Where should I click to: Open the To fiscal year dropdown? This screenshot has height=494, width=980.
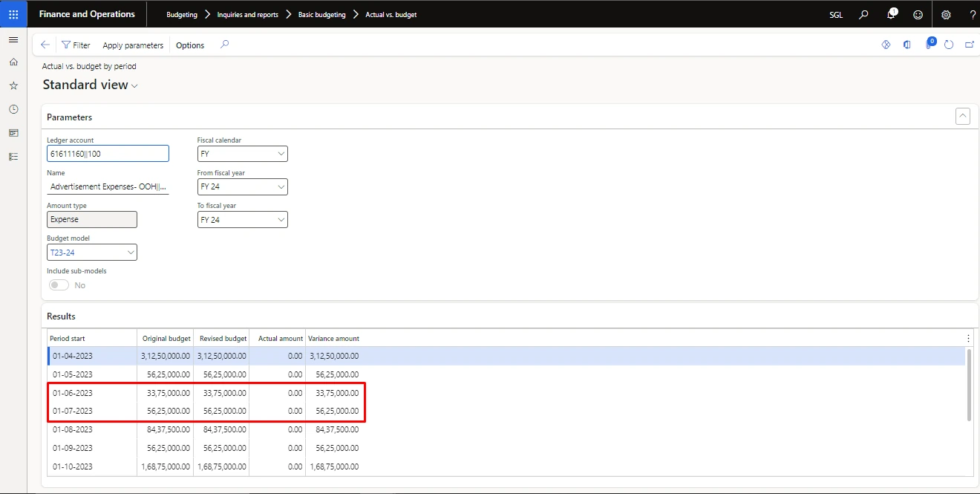[281, 220]
